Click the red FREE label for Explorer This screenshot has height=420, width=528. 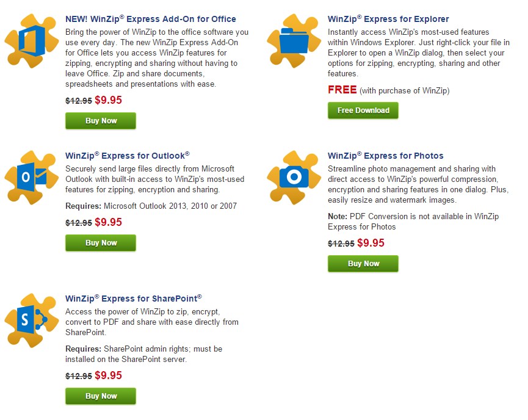pyautogui.click(x=342, y=90)
